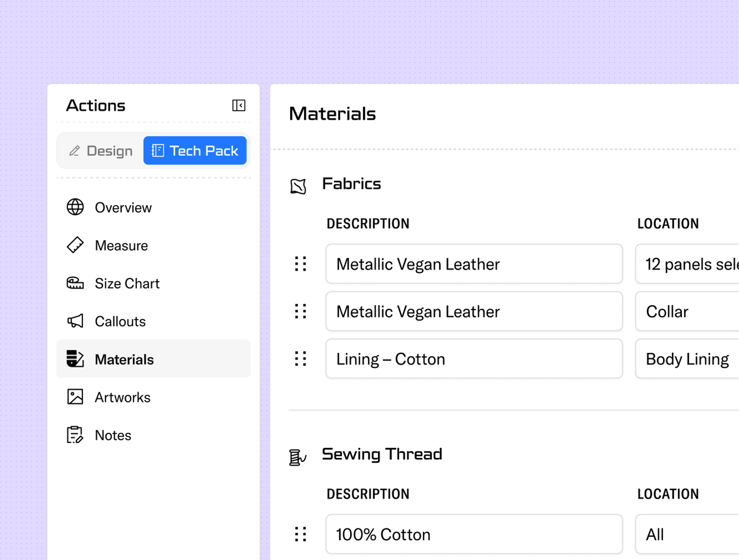Open the Overview section
Screen dimensions: 739x560
click(123, 207)
